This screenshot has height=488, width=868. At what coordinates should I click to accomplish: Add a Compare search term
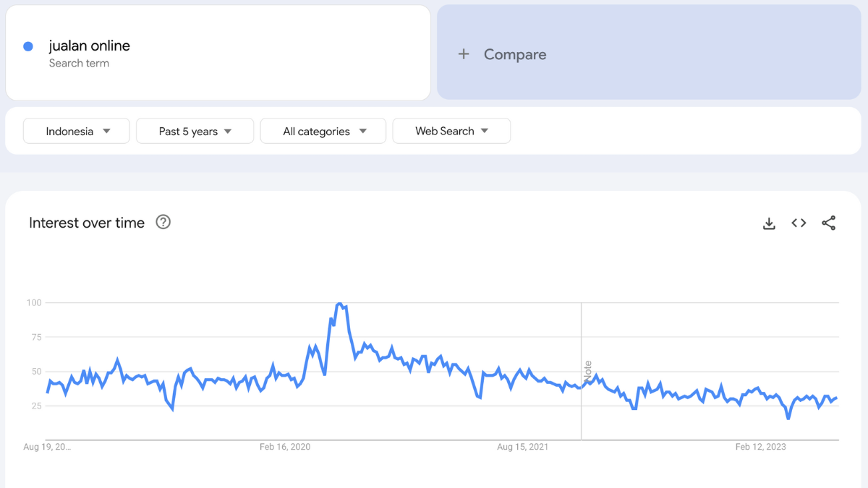(649, 52)
